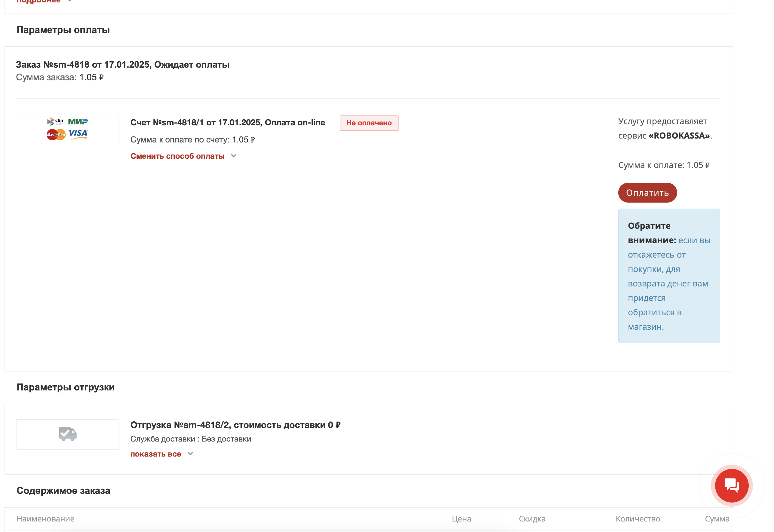Open the live chat bubble icon

pos(731,485)
